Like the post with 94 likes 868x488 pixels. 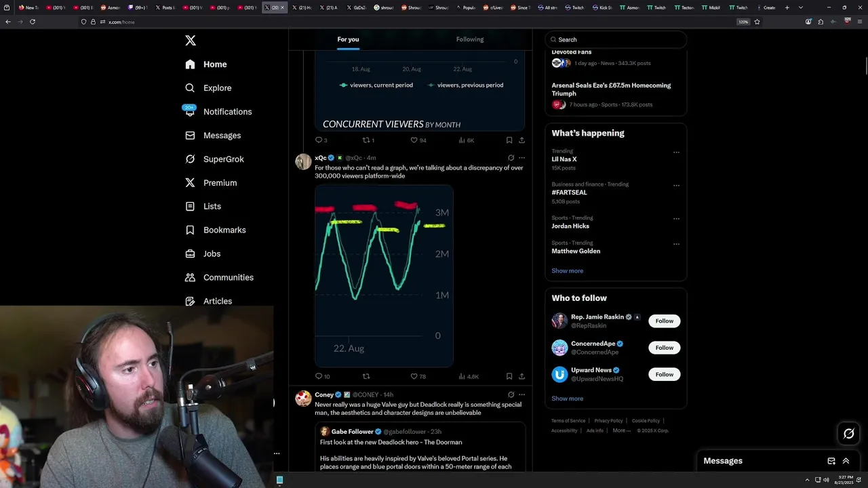click(x=418, y=140)
